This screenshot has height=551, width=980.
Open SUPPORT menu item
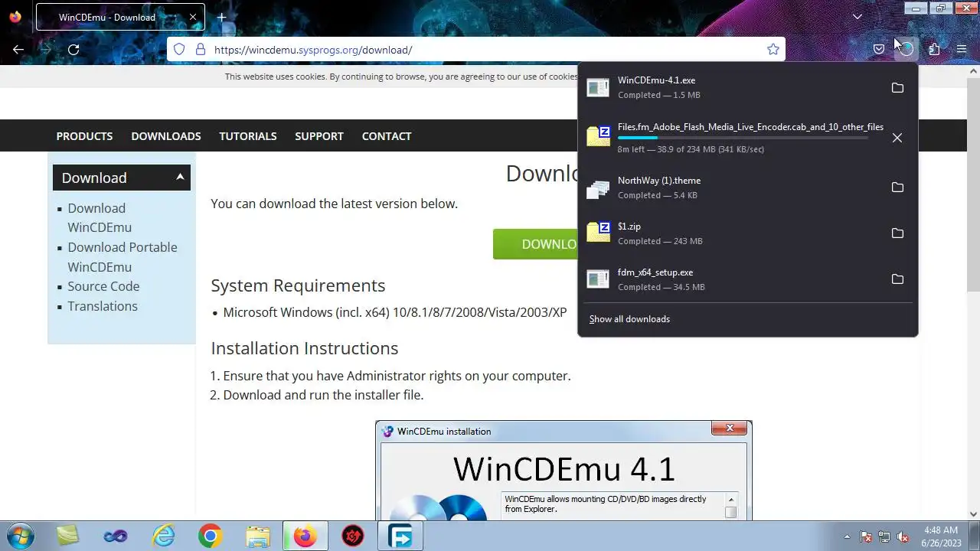[x=319, y=136]
